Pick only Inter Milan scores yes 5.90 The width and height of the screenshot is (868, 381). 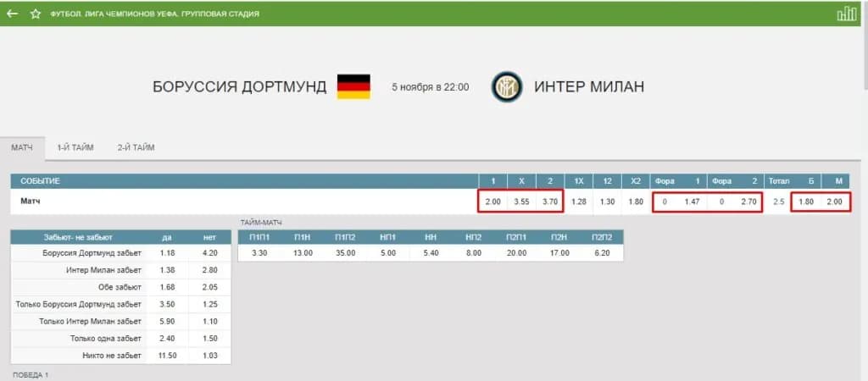167,322
